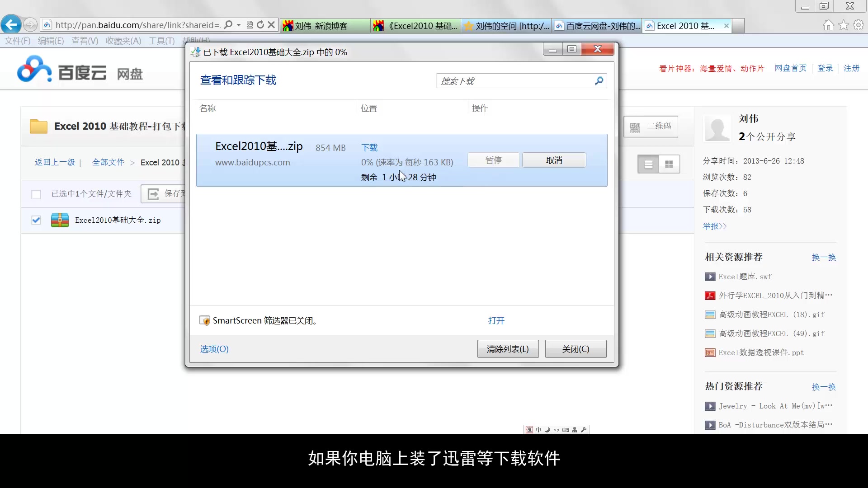The width and height of the screenshot is (868, 488).
Task: Click the Excel2010基础大全.zip file name
Action: [118, 220]
